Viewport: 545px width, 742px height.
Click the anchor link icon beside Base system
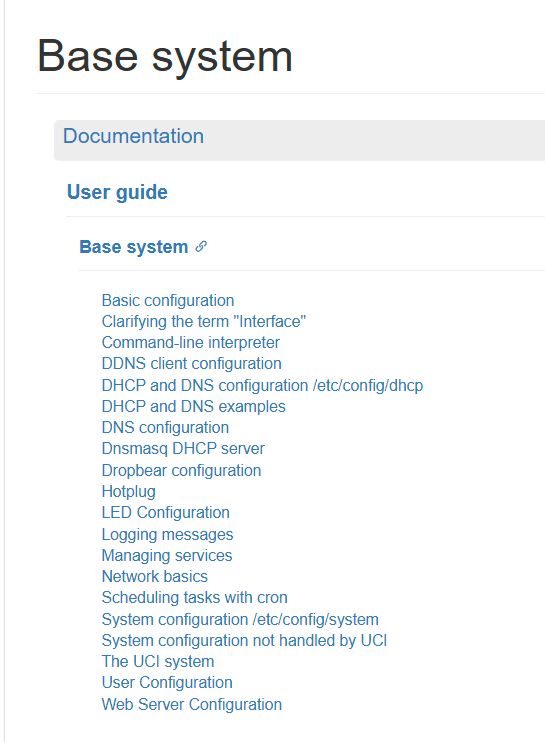point(201,247)
